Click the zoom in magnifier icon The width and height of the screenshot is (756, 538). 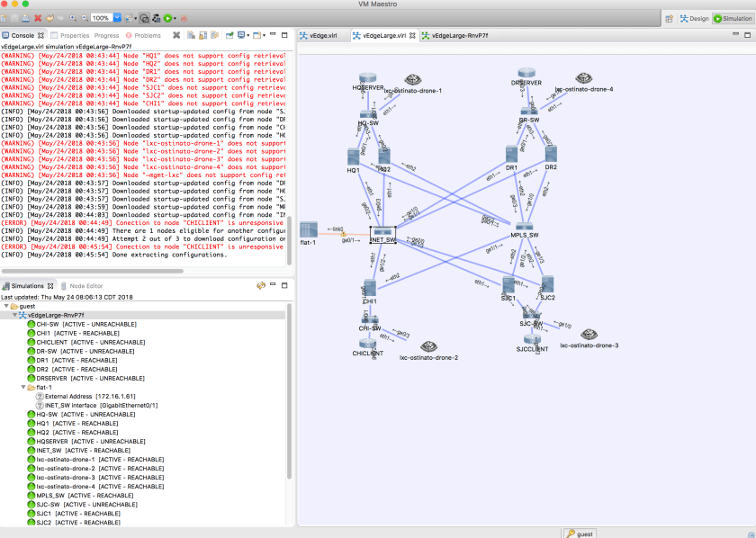click(x=72, y=18)
